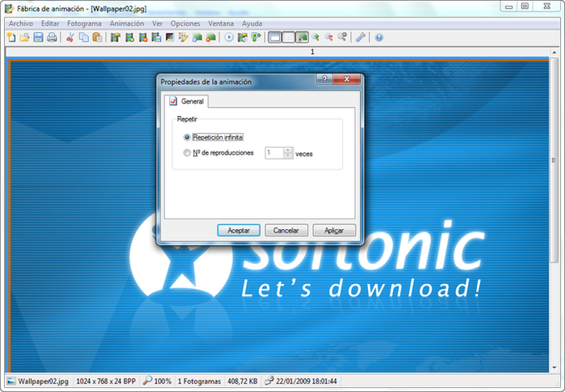Viewport: 565px width, 392px height.
Task: Select the General tab in the dialog
Action: point(186,101)
